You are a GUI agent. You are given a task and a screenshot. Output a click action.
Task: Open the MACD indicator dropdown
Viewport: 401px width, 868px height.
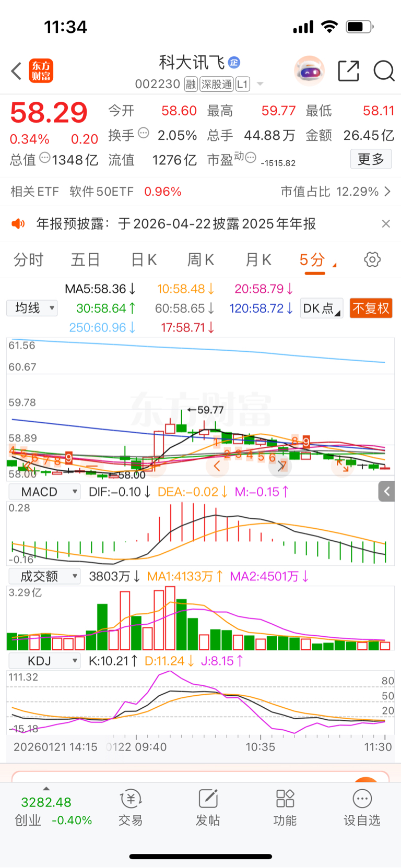click(x=45, y=492)
